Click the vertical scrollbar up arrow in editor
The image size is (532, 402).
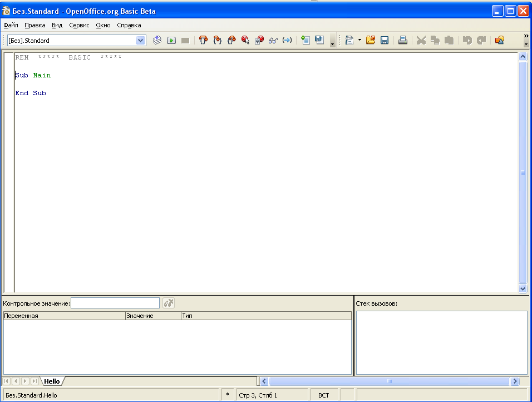523,57
